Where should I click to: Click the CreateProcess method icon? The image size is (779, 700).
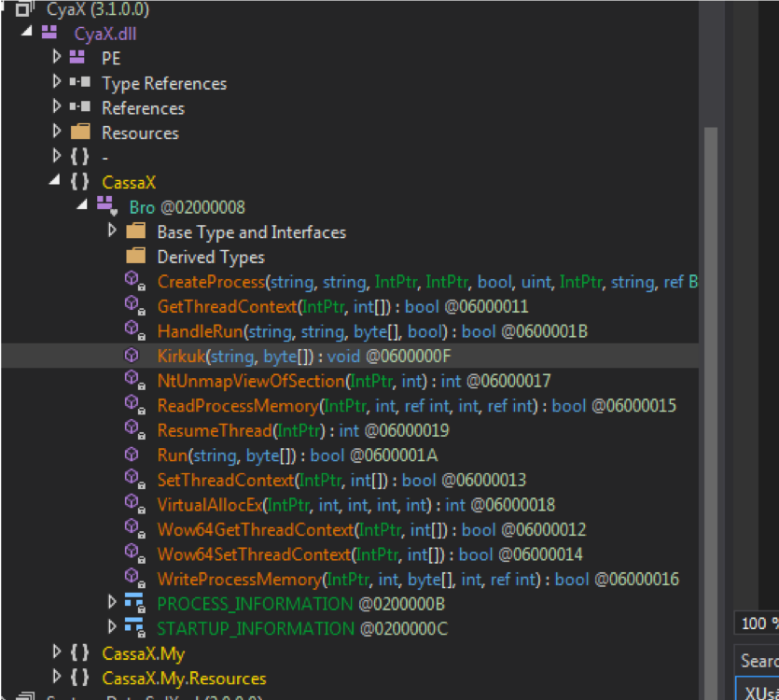[133, 282]
